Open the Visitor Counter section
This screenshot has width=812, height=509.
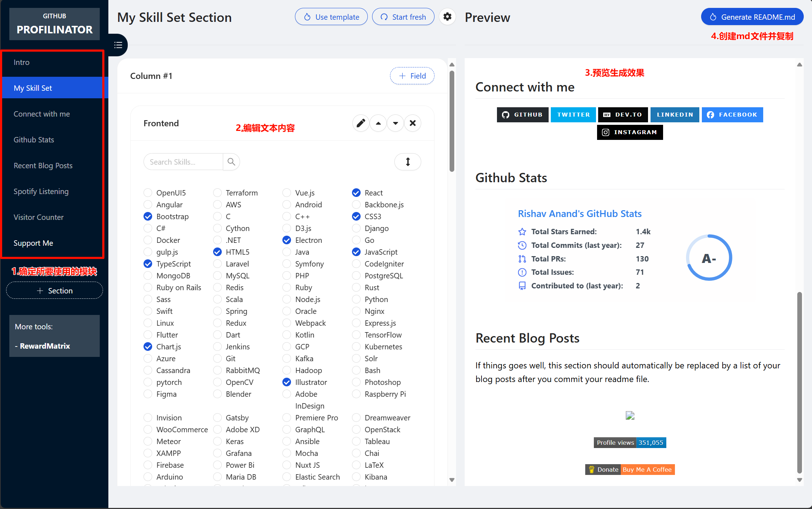(38, 217)
